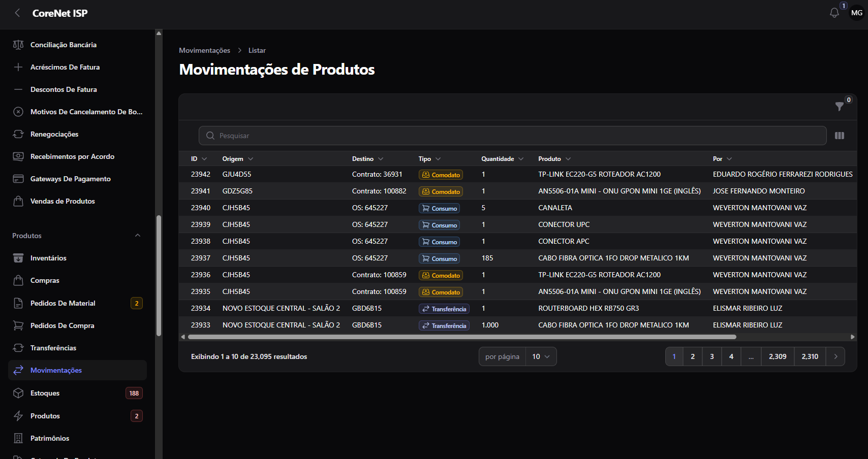Click the 188 badge next to Estoques
This screenshot has width=868, height=459.
pyautogui.click(x=134, y=393)
